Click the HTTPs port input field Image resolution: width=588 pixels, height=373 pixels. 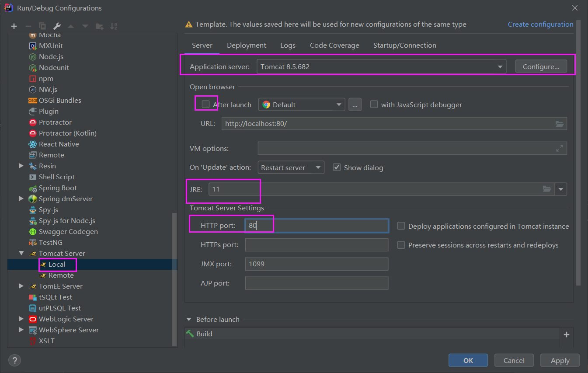[317, 245]
